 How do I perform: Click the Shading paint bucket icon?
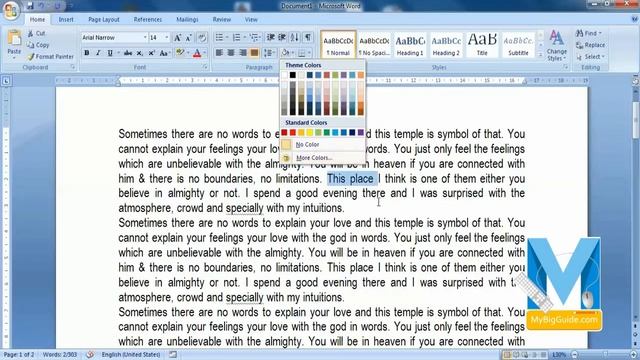pos(285,53)
